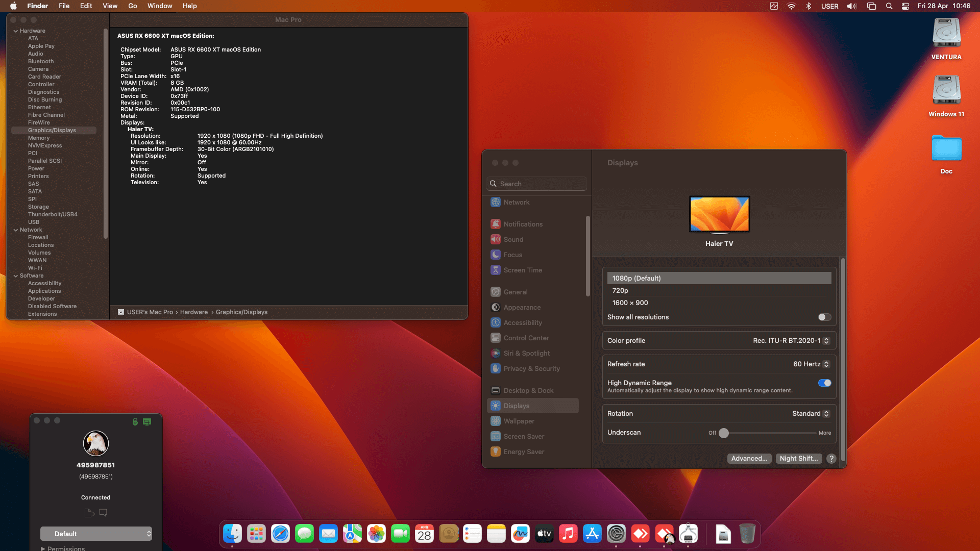
Task: Launch FaceTime from the Dock
Action: [400, 534]
